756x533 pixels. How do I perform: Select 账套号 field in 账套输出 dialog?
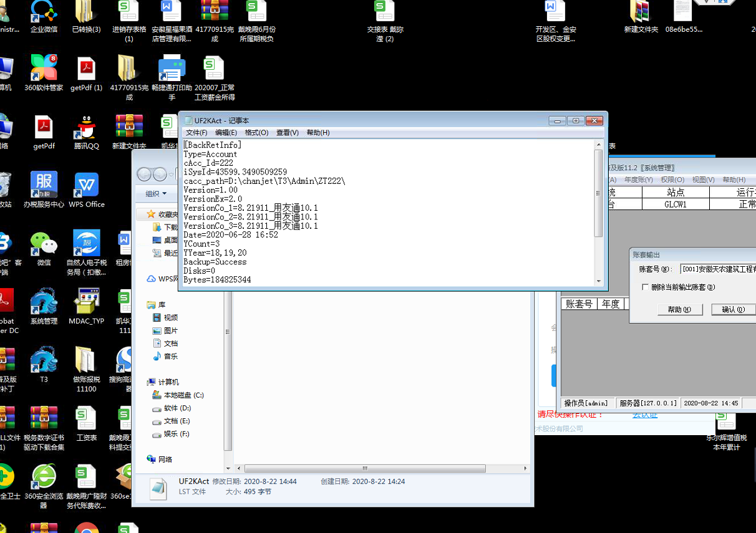pyautogui.click(x=718, y=269)
